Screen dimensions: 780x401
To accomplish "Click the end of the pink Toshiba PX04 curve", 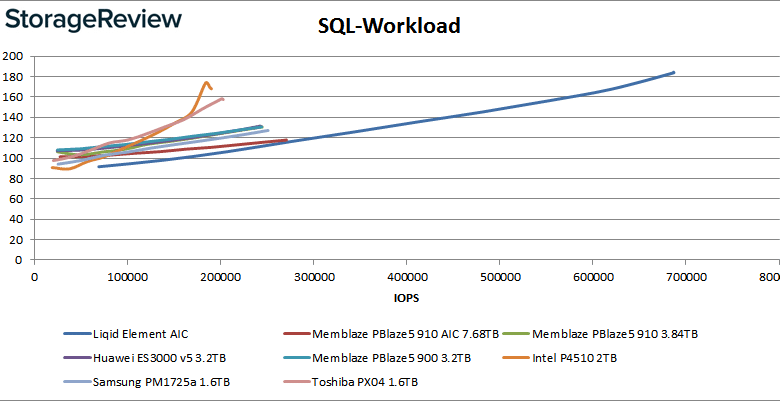I will click(223, 99).
